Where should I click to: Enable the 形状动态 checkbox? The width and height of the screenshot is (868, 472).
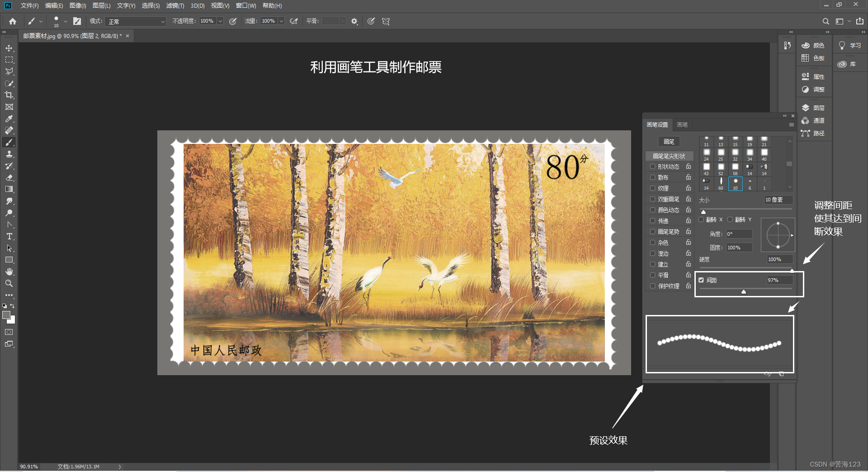pos(652,167)
